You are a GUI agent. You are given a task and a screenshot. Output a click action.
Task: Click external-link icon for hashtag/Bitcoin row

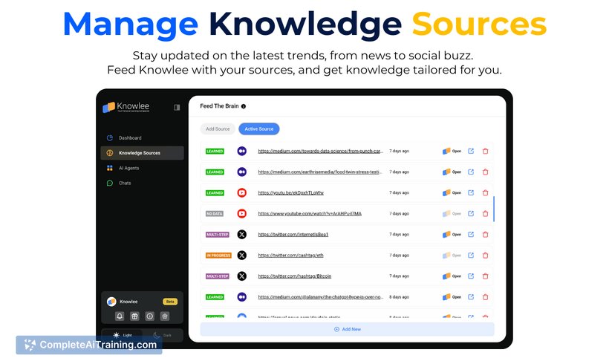(x=471, y=276)
